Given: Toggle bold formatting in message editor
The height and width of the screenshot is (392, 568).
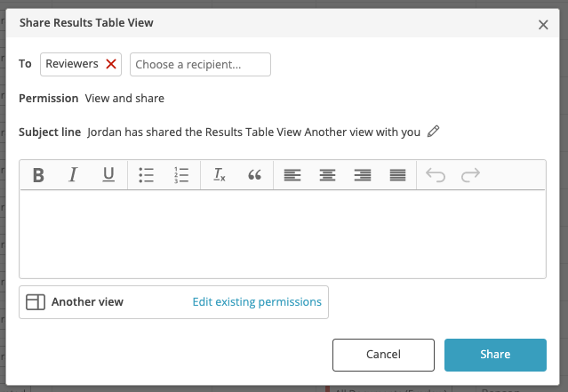Looking at the screenshot, I should click(38, 175).
